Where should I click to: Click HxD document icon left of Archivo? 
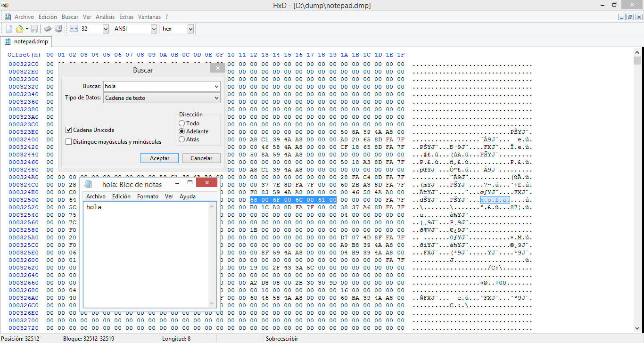[8, 17]
